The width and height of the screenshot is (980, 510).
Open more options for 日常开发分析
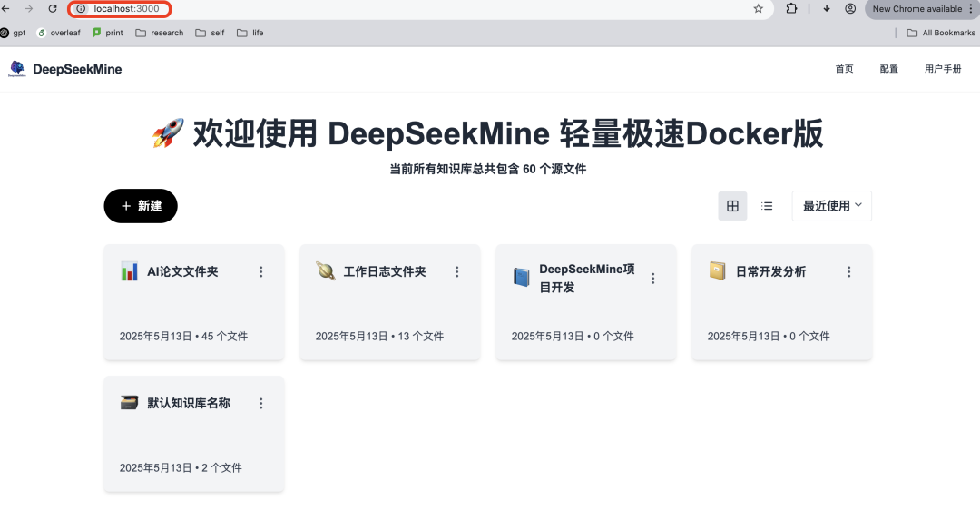pos(848,272)
